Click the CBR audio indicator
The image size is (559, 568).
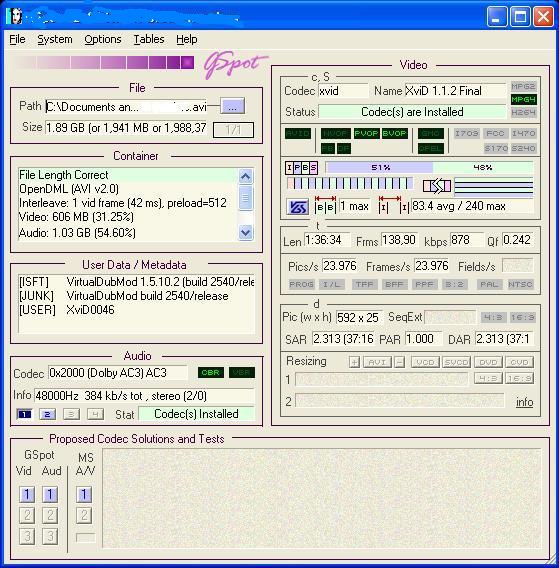click(211, 373)
